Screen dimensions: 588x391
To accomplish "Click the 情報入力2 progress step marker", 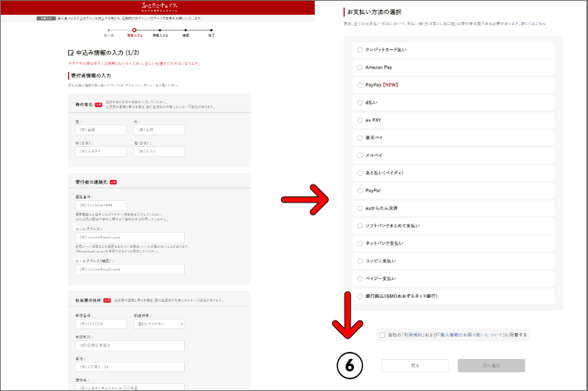I will click(160, 30).
